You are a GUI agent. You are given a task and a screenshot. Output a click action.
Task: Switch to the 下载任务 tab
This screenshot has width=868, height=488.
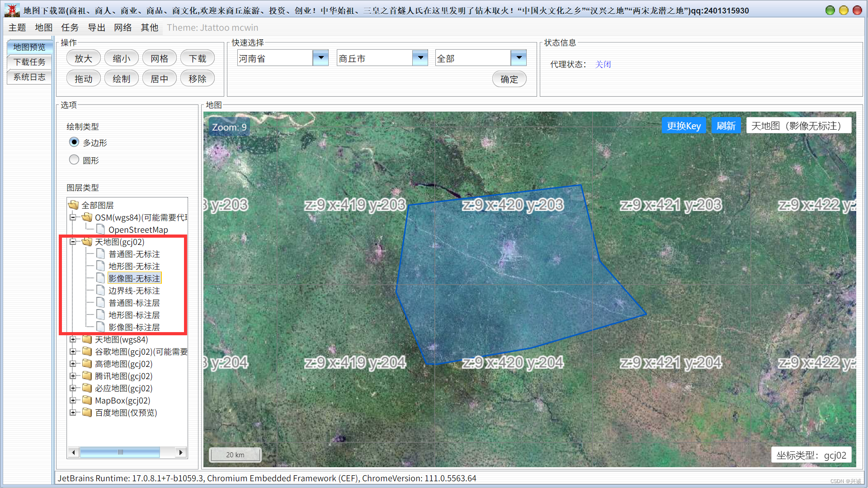click(29, 62)
